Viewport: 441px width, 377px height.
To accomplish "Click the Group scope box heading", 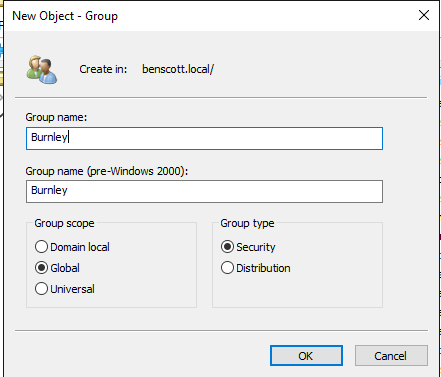I will click(x=64, y=223).
